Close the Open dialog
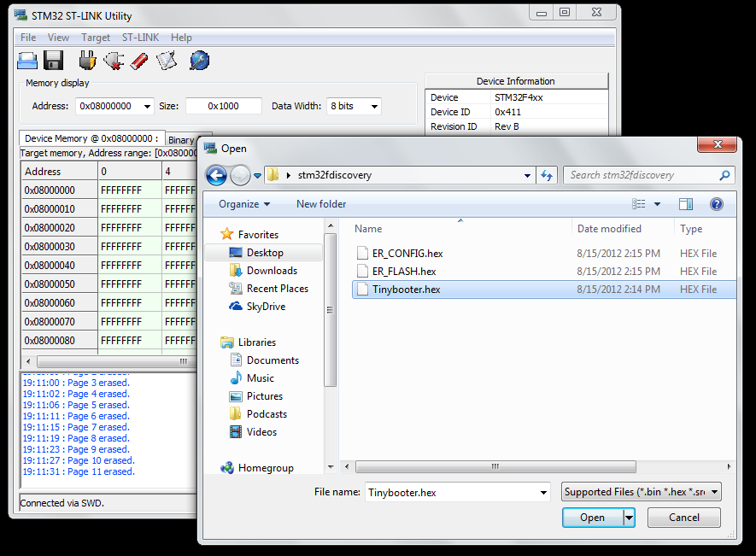The height and width of the screenshot is (556, 756). click(x=717, y=144)
